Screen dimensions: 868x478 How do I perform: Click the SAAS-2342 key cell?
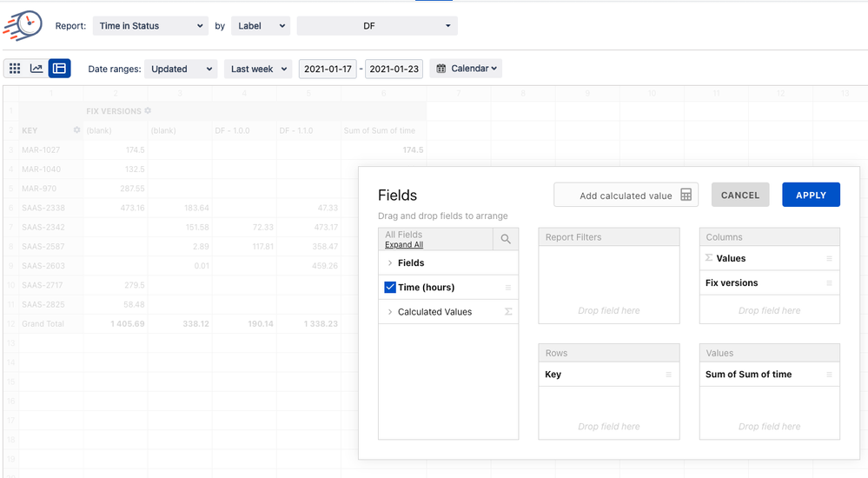(51, 227)
